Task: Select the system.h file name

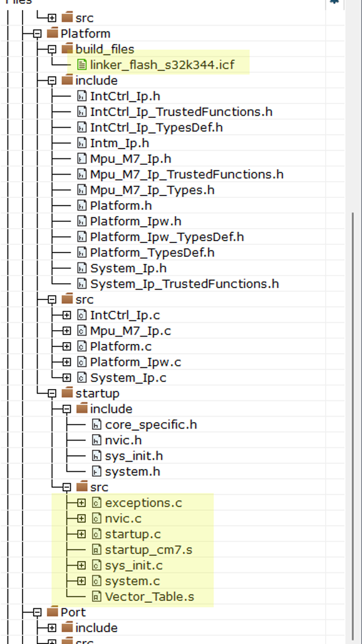Action: (x=133, y=472)
